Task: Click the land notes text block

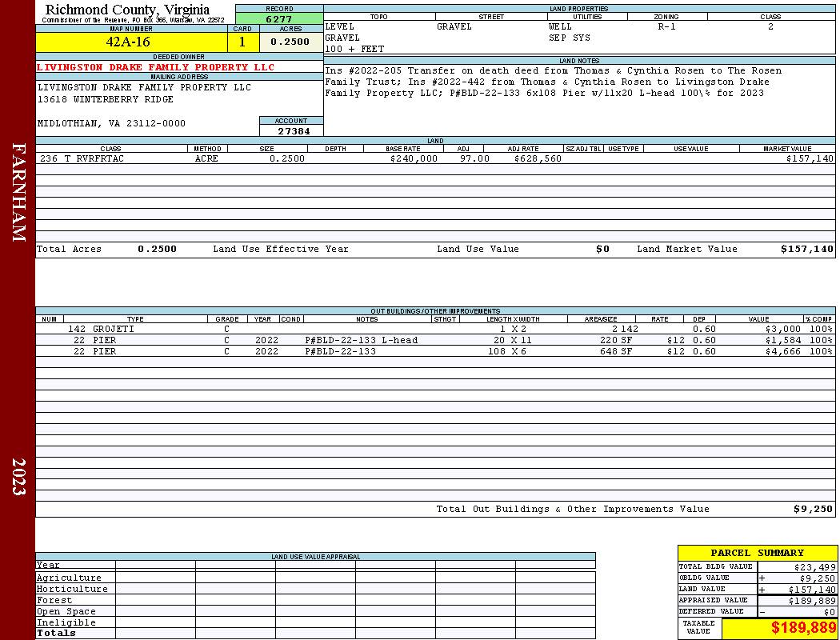Action: tap(553, 82)
